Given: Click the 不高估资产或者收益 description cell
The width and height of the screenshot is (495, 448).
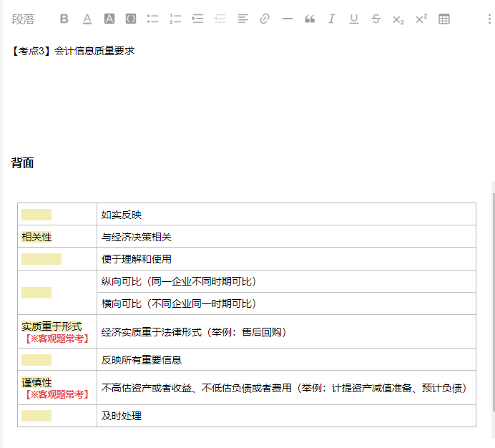Looking at the screenshot, I should tap(286, 388).
